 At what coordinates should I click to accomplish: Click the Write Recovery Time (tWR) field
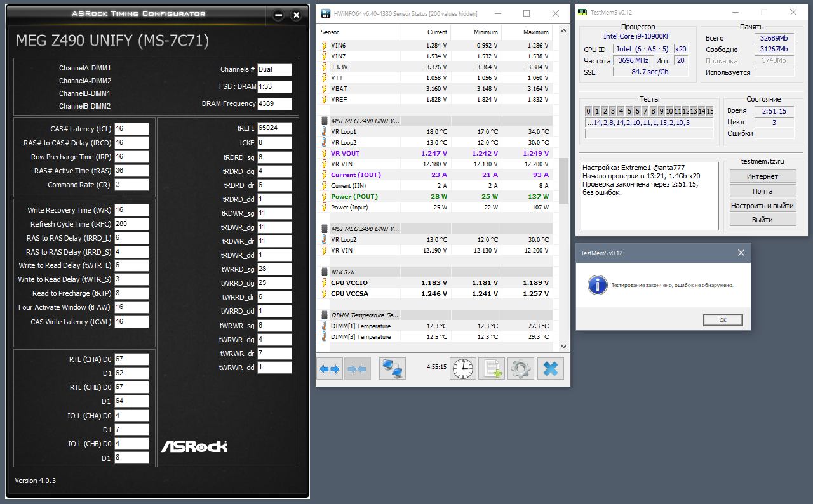(x=131, y=210)
